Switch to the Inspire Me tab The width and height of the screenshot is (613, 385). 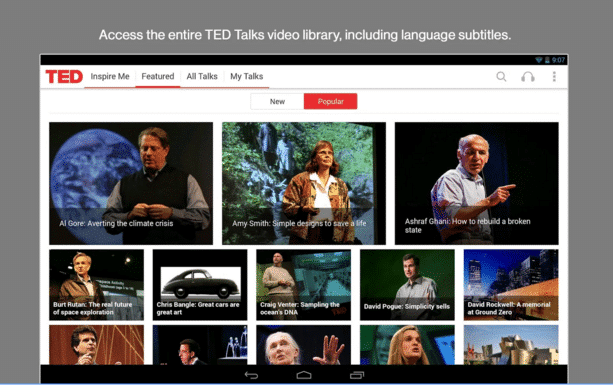(110, 76)
